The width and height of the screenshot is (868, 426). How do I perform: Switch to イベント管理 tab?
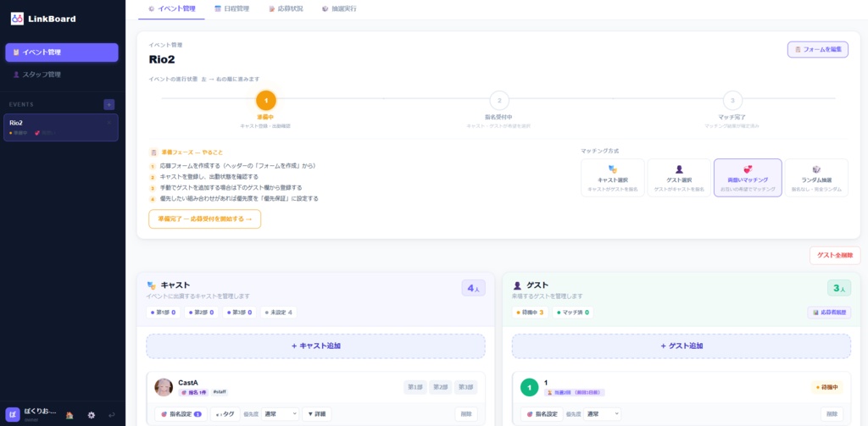(x=171, y=9)
